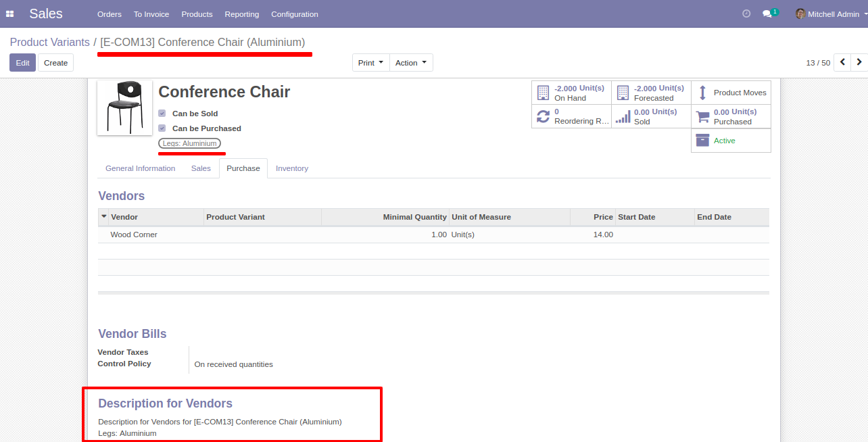This screenshot has height=442, width=868.
Task: Open the 0.00 Unit(s) Sold stat
Action: pyautogui.click(x=651, y=116)
